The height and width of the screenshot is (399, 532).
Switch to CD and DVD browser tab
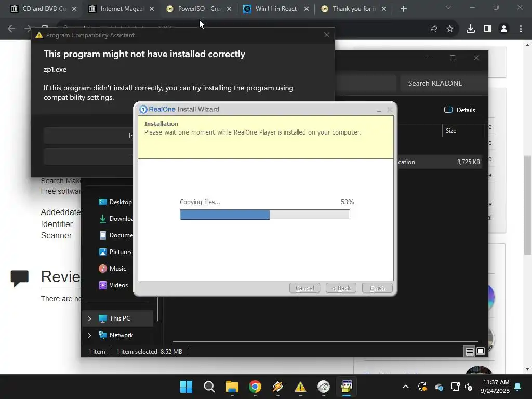[x=43, y=9]
